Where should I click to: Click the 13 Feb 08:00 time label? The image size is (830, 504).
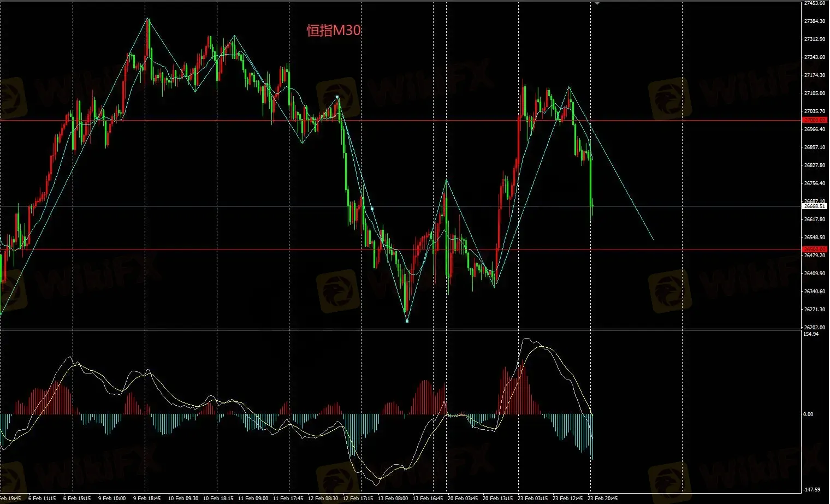(x=393, y=498)
